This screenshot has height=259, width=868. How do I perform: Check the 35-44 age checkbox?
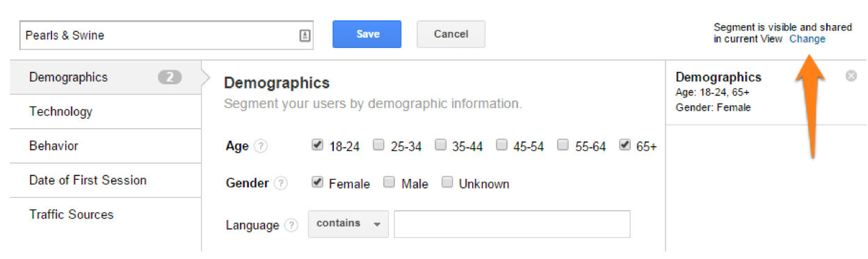pyautogui.click(x=440, y=146)
